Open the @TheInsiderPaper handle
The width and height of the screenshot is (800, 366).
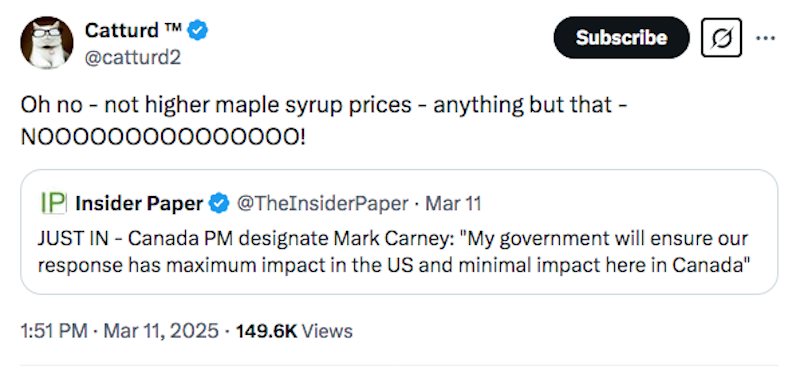tap(322, 204)
